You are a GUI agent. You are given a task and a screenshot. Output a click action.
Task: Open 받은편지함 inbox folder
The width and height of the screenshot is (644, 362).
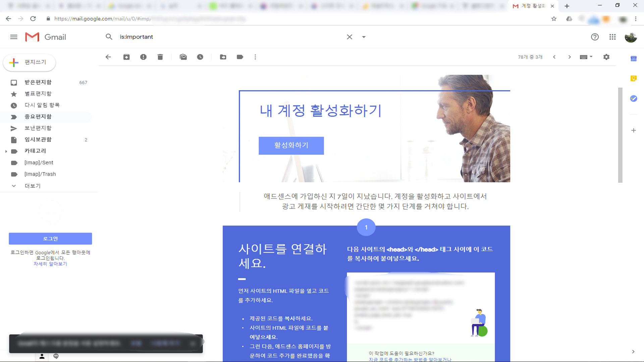[x=38, y=82]
